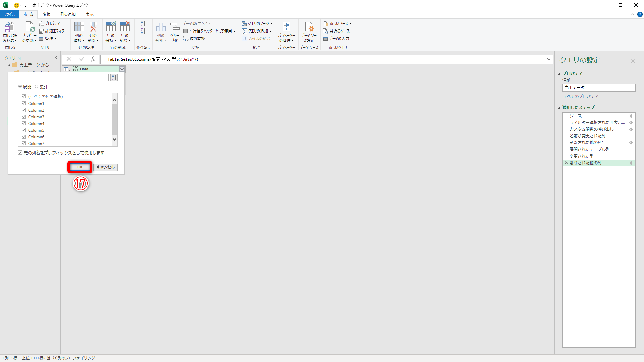Viewport: 644px width, 362px height.
Task: Click the sort ascending A-Z icon
Action: 143,24
